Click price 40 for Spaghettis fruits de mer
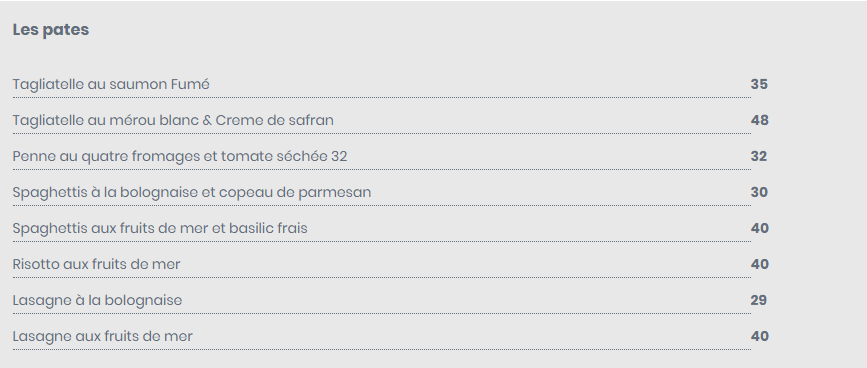 760,228
